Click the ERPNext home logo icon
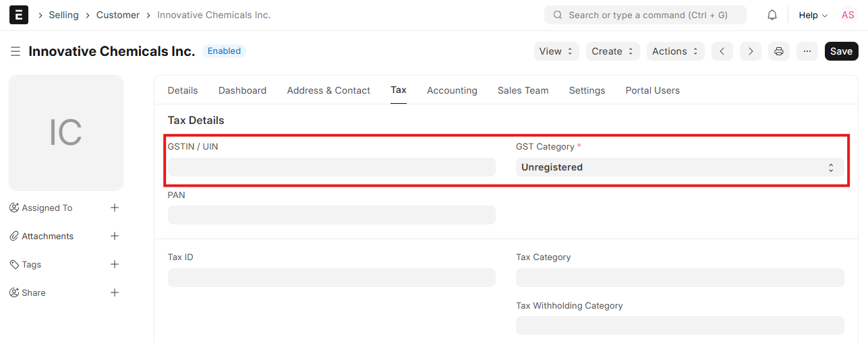868x343 pixels. coord(19,15)
